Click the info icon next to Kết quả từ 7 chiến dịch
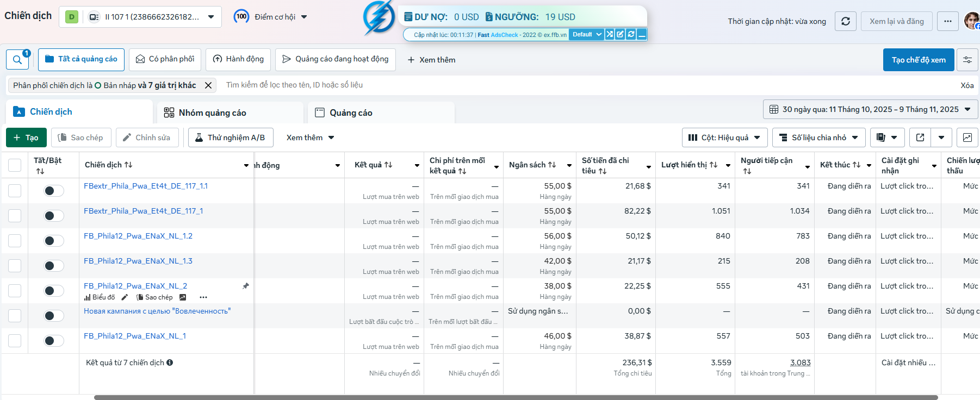The height and width of the screenshot is (400, 980). point(170,362)
